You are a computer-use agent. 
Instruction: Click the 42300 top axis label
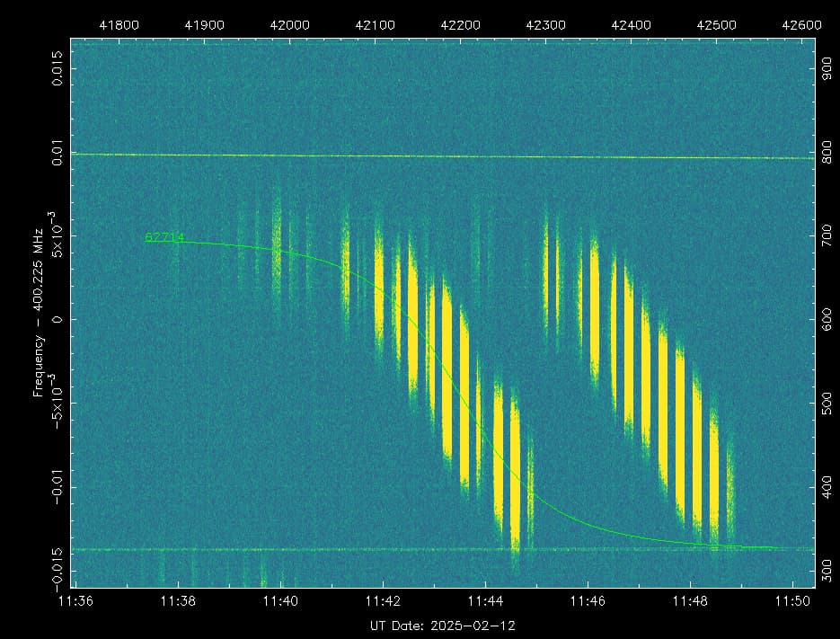(546, 25)
